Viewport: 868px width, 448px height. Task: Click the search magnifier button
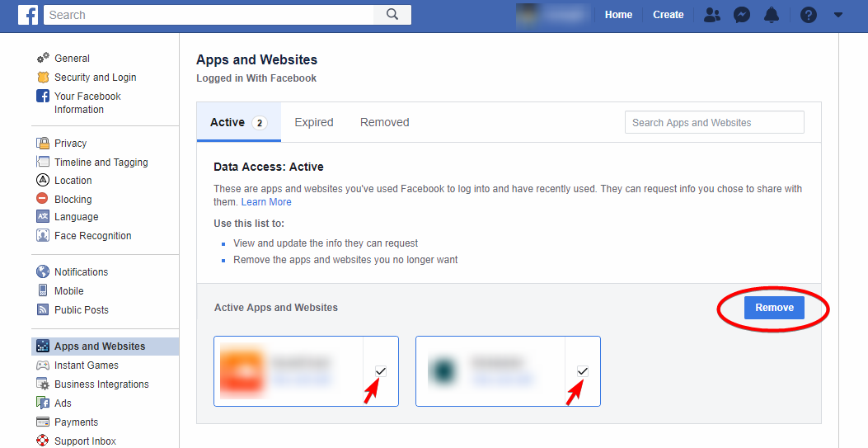tap(392, 15)
